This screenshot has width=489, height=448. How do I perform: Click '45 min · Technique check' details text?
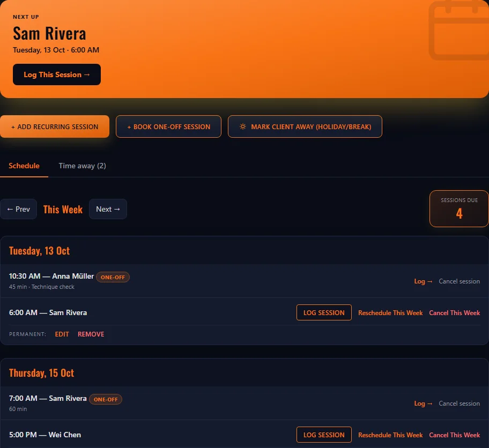41,287
